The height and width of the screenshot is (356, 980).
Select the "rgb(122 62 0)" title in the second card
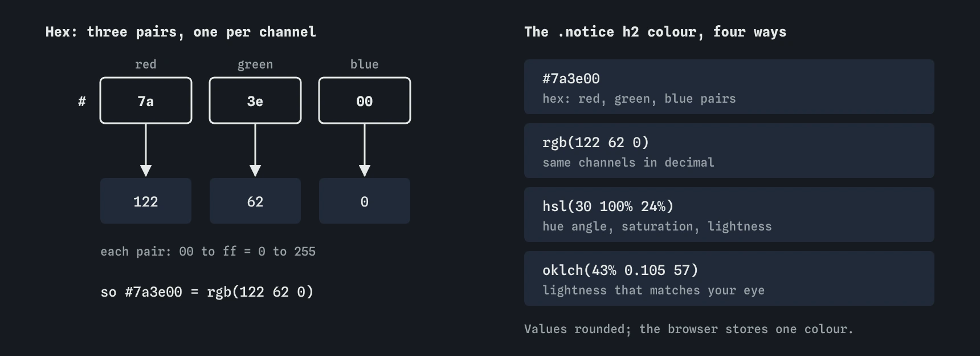(x=595, y=143)
